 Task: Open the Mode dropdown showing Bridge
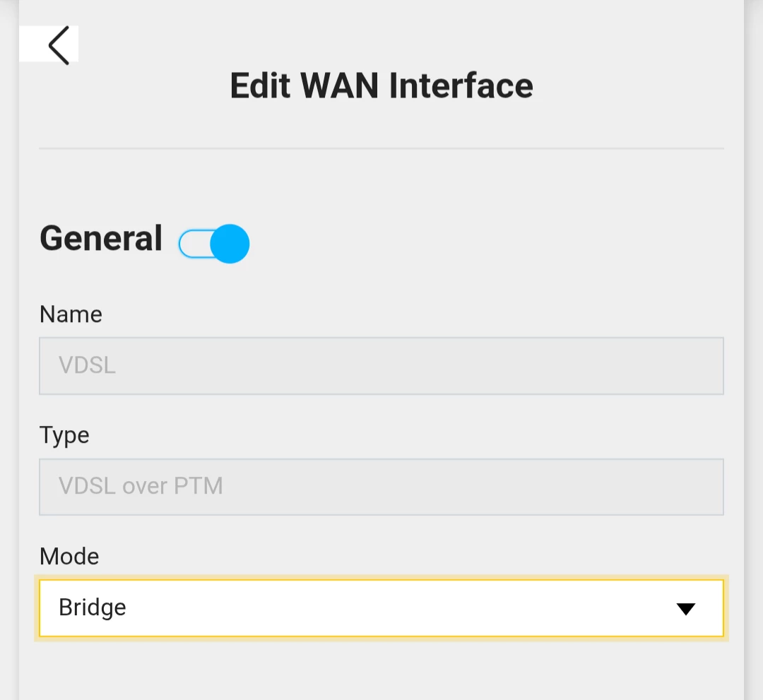click(x=381, y=608)
